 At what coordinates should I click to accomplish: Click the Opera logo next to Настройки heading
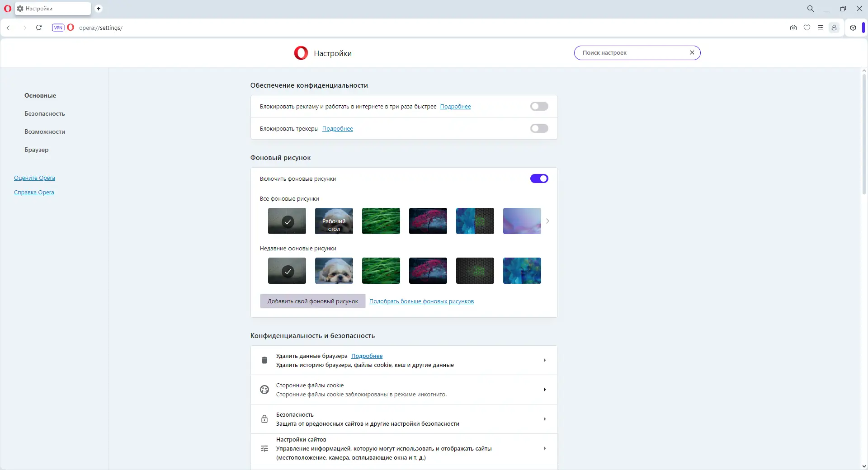(x=301, y=53)
